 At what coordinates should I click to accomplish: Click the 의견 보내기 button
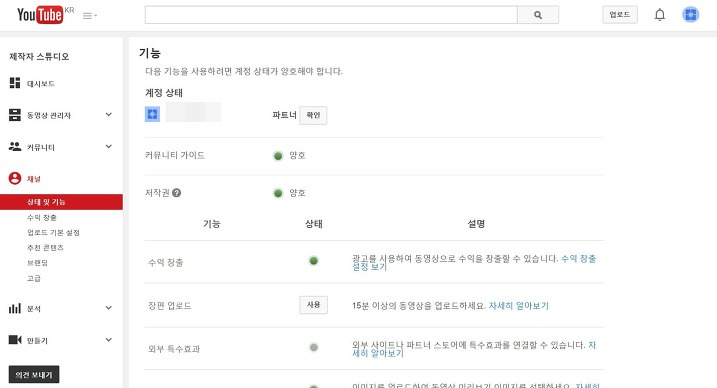click(34, 375)
